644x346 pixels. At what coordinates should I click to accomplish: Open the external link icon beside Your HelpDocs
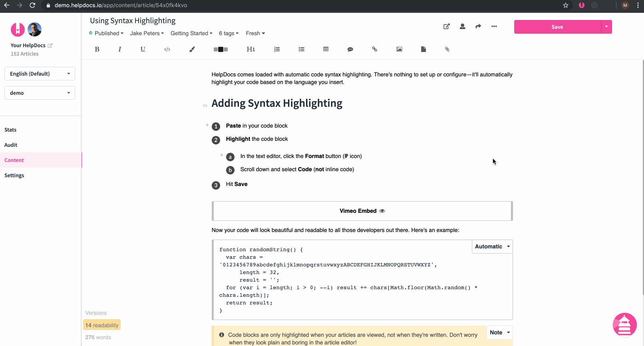pyautogui.click(x=50, y=46)
